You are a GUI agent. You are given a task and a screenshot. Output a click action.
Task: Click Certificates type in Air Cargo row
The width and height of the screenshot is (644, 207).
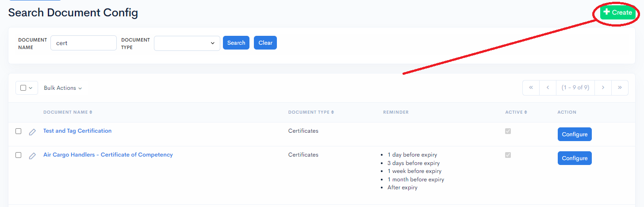[x=303, y=155]
